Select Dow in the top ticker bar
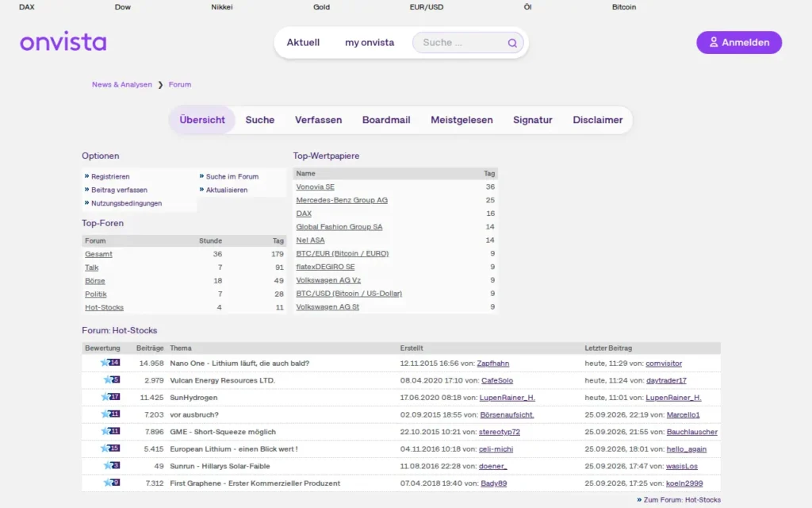The width and height of the screenshot is (812, 508). (x=123, y=6)
